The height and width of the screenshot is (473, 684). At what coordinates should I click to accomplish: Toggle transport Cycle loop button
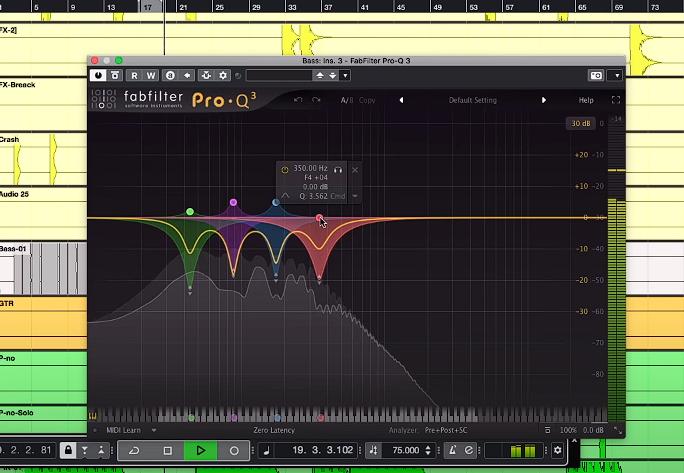134,450
